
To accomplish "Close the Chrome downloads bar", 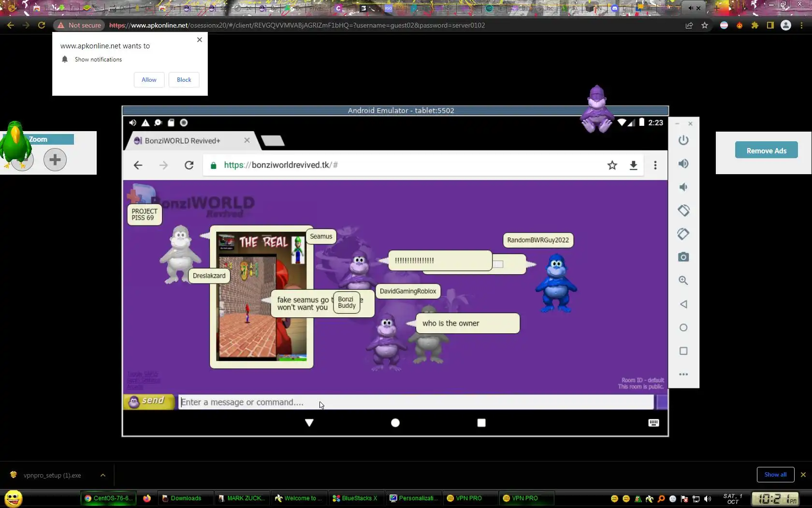I will tap(803, 475).
